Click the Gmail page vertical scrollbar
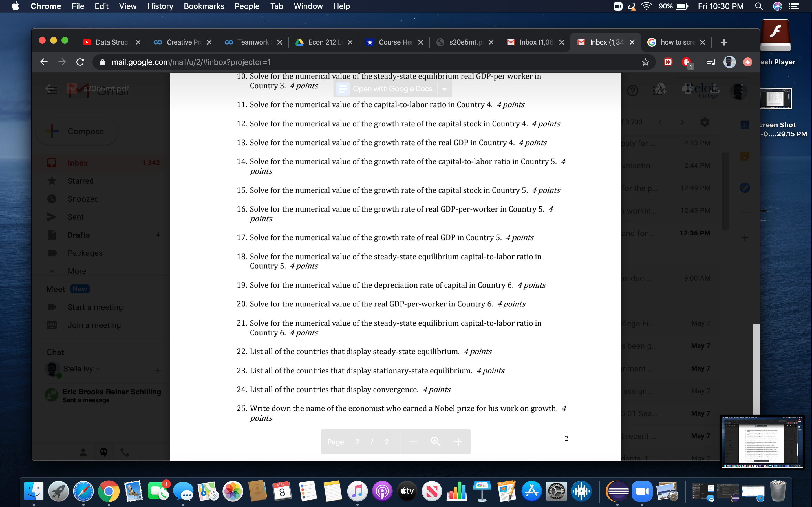 [756, 369]
